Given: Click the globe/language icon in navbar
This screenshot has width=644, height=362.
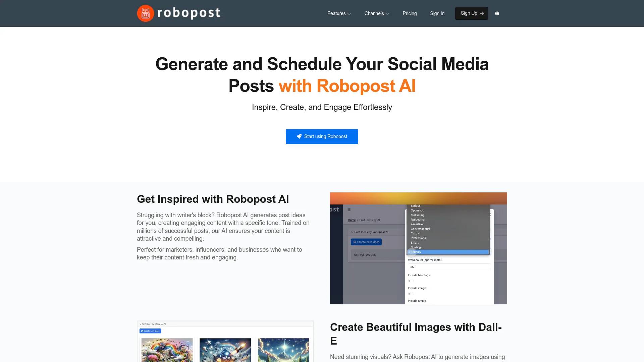Looking at the screenshot, I should pos(497,13).
